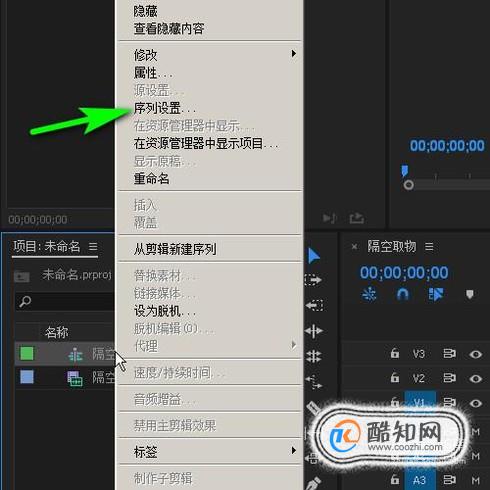Image resolution: width=490 pixels, height=490 pixels.
Task: Click the green label color swatch
Action: (x=27, y=353)
